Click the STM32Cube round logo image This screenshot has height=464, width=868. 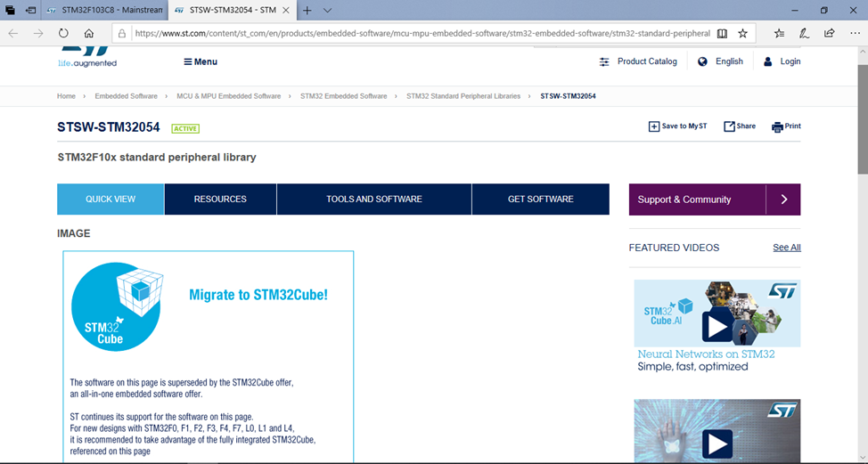118,306
